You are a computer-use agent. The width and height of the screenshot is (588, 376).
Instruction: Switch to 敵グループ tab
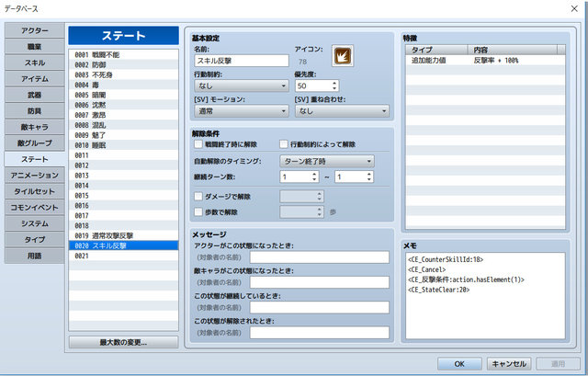tap(35, 143)
